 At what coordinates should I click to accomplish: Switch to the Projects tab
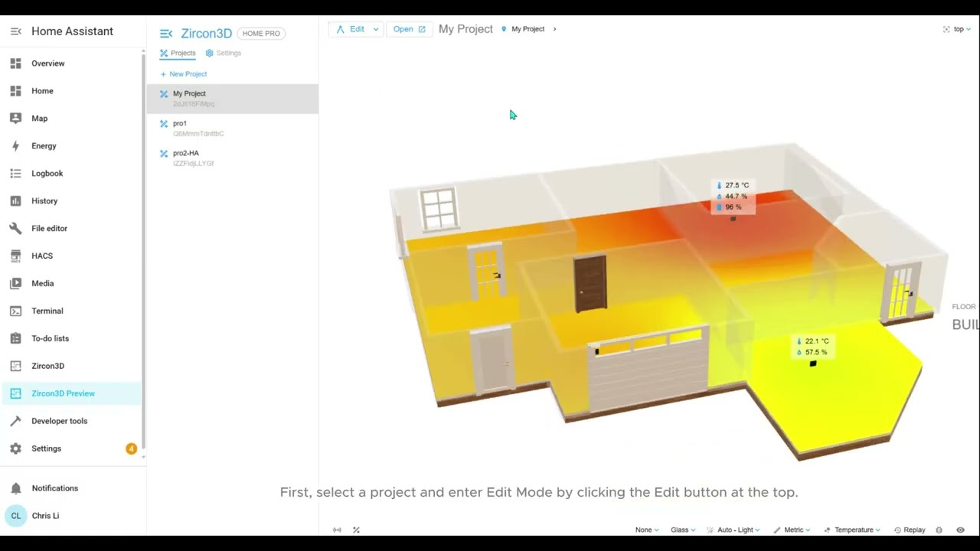tap(178, 53)
